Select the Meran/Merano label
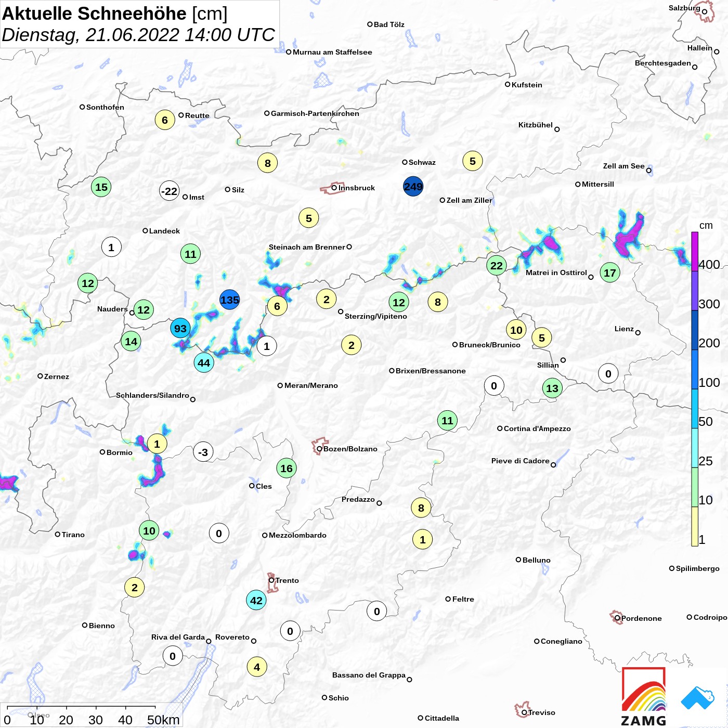728x728 pixels. pyautogui.click(x=311, y=385)
